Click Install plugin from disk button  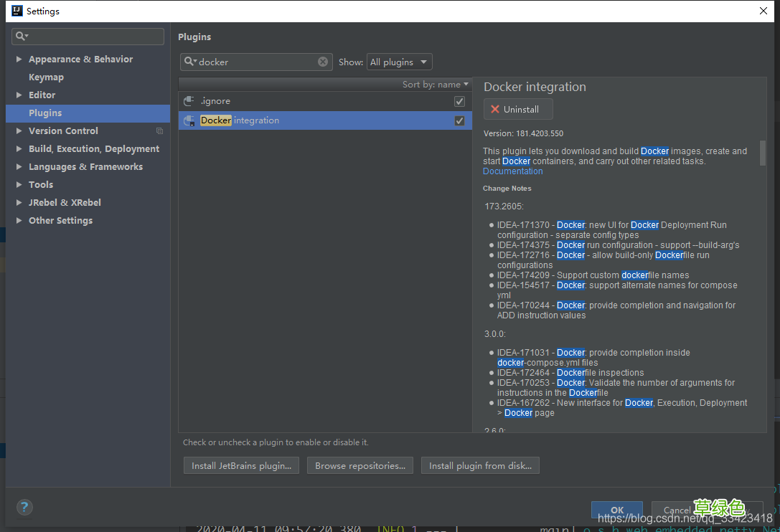click(x=480, y=466)
